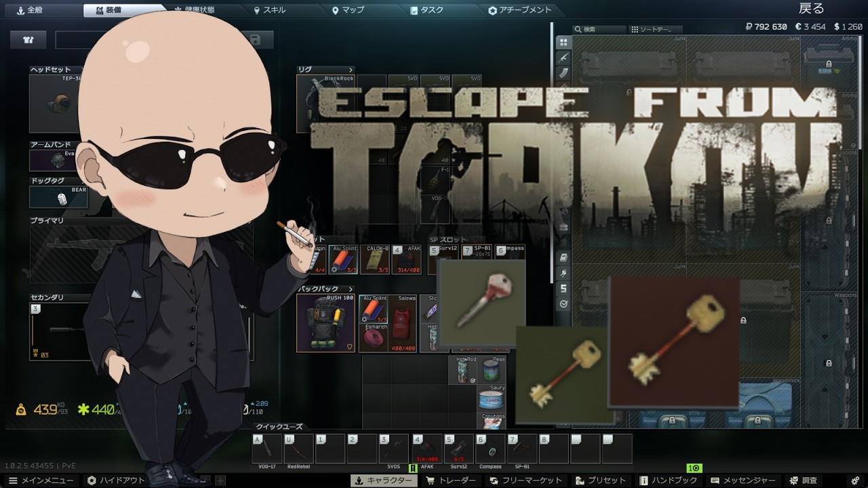868x488 pixels.
Task: Click the Compass quick-use slot 6
Action: (x=490, y=450)
